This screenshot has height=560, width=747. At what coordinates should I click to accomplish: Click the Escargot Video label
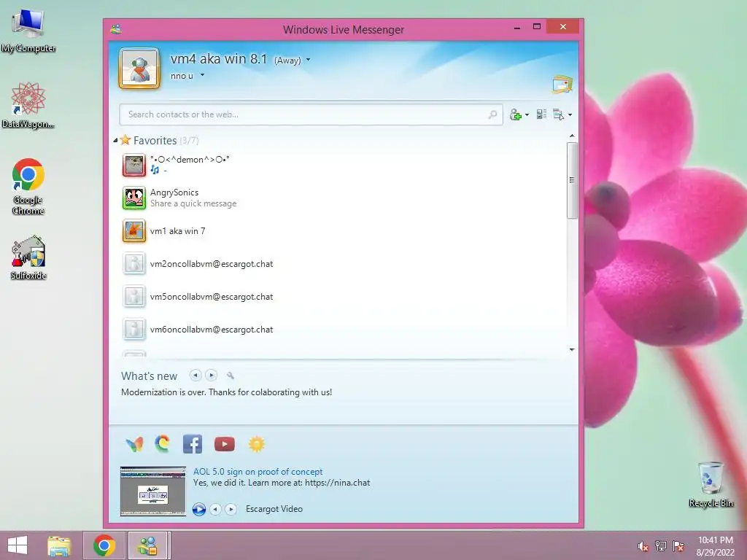[274, 509]
